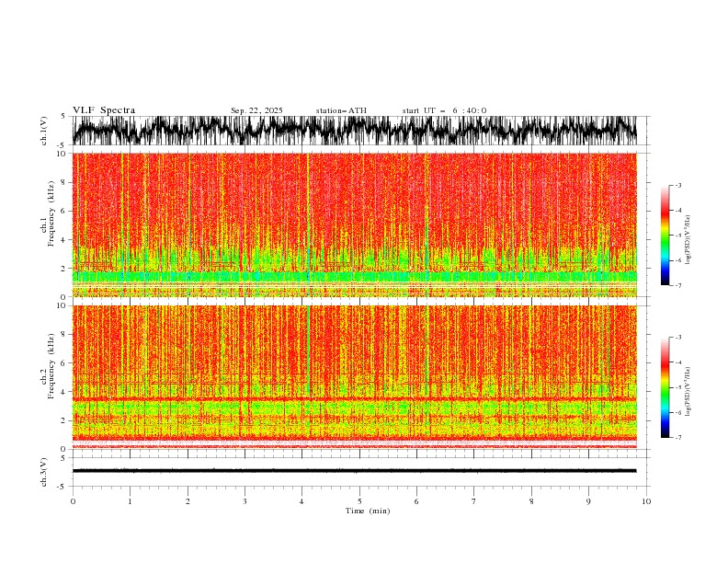This screenshot has height=563, width=728.
Task: Click the "-3" label on upper color bar
Action: (x=678, y=185)
